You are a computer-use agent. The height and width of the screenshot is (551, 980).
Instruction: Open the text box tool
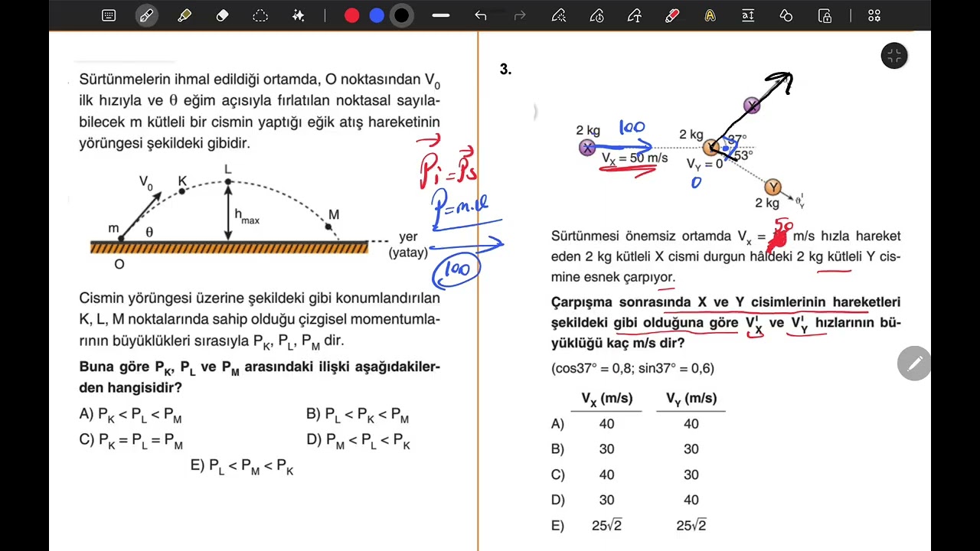tap(748, 15)
